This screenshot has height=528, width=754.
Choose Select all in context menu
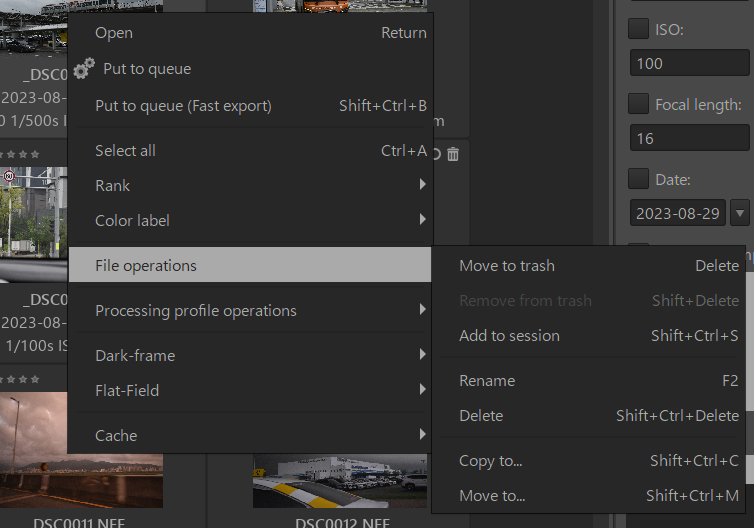point(250,150)
